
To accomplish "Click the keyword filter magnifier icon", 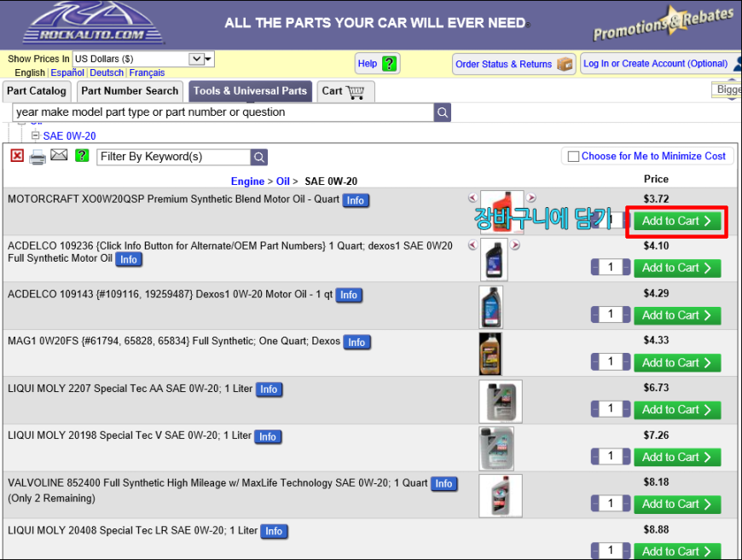I will click(259, 157).
